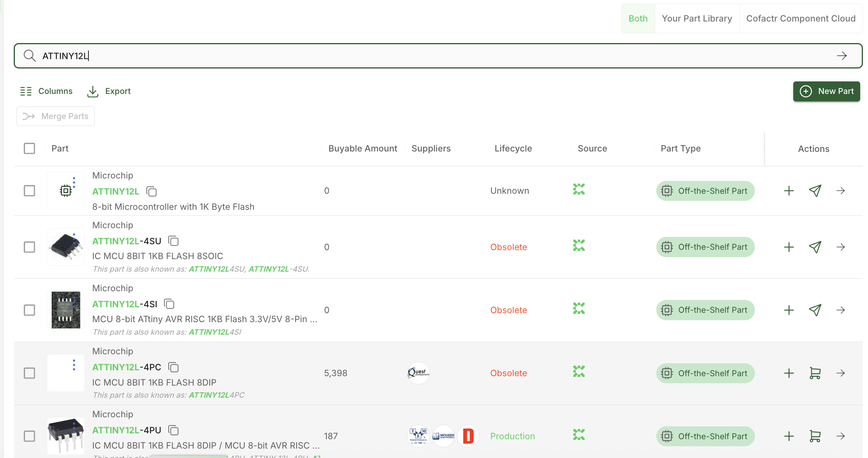Copy the ATTINY12L part number
The width and height of the screenshot is (868, 458).
pyautogui.click(x=151, y=191)
